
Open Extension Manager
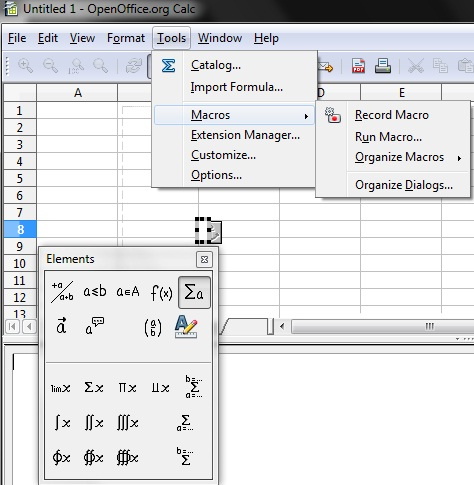pyautogui.click(x=245, y=135)
